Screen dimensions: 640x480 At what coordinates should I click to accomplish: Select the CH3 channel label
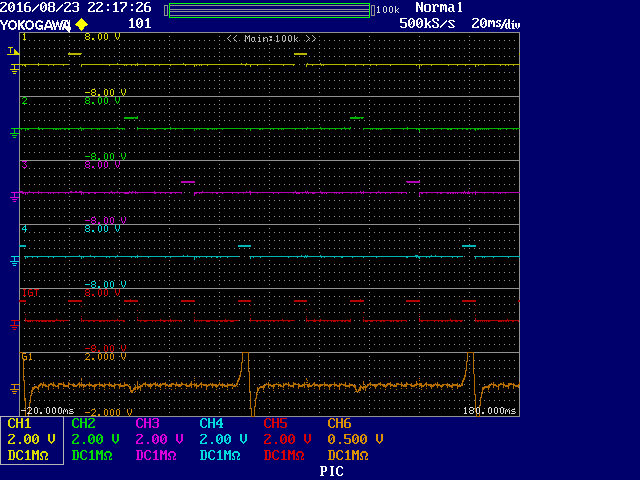tap(147, 424)
